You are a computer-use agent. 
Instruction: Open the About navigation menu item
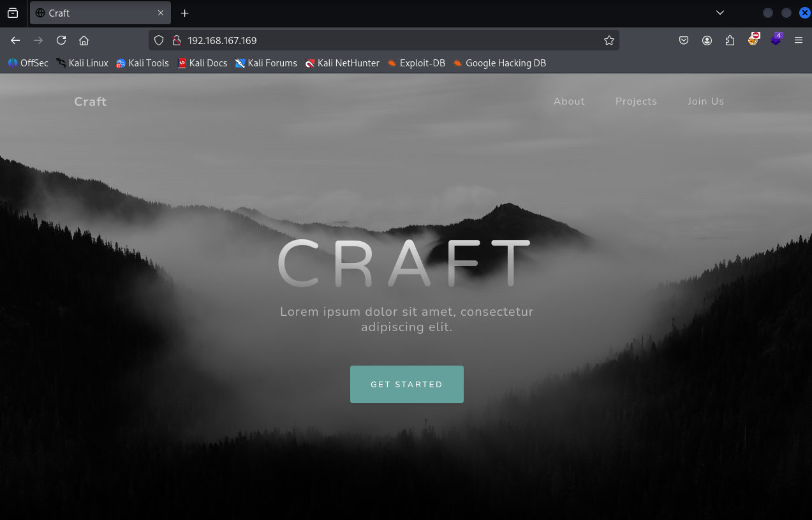tap(569, 101)
